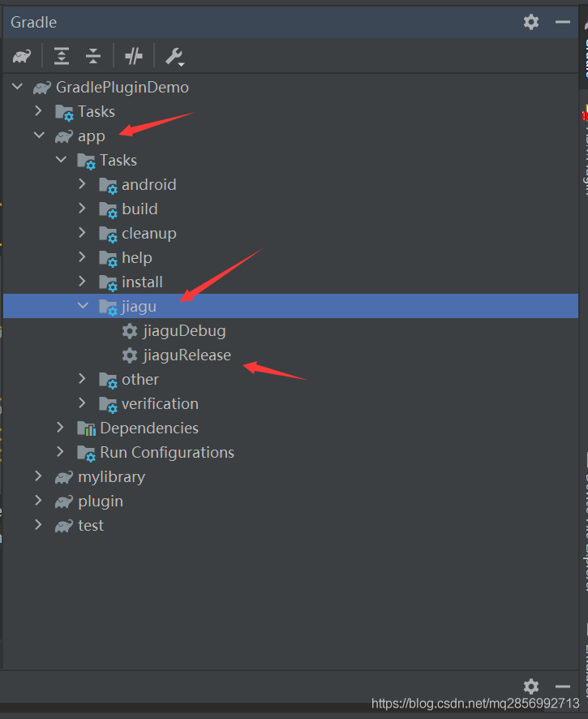Toggle Gradle offline mode icon
The image size is (588, 719).
point(134,56)
